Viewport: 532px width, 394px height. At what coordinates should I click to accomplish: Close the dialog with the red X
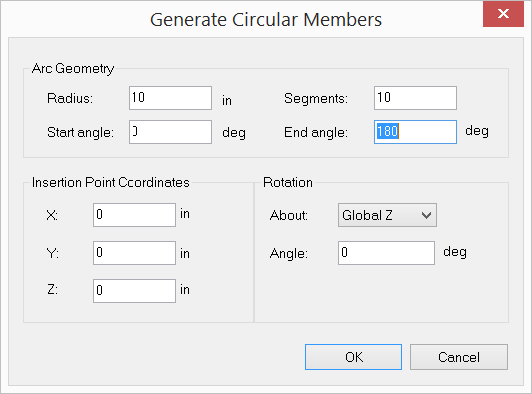503,14
